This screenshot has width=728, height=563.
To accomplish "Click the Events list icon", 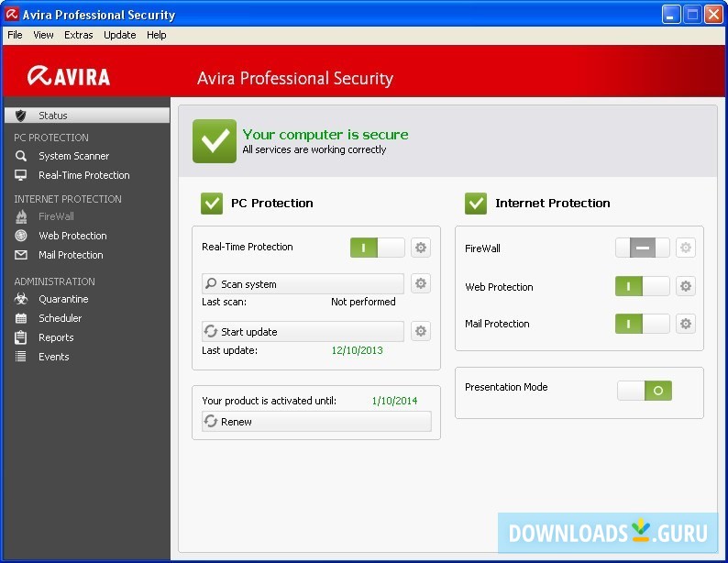I will coord(21,357).
